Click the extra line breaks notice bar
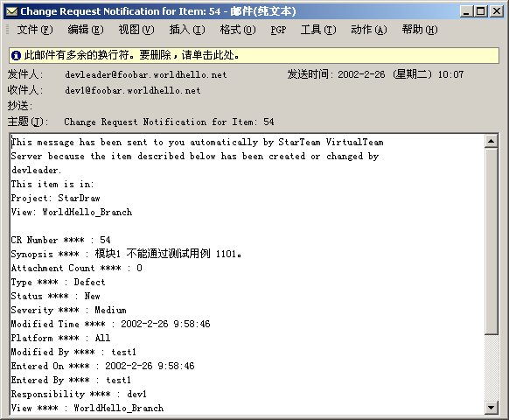Viewport: 509px width, 420px height. (254, 55)
